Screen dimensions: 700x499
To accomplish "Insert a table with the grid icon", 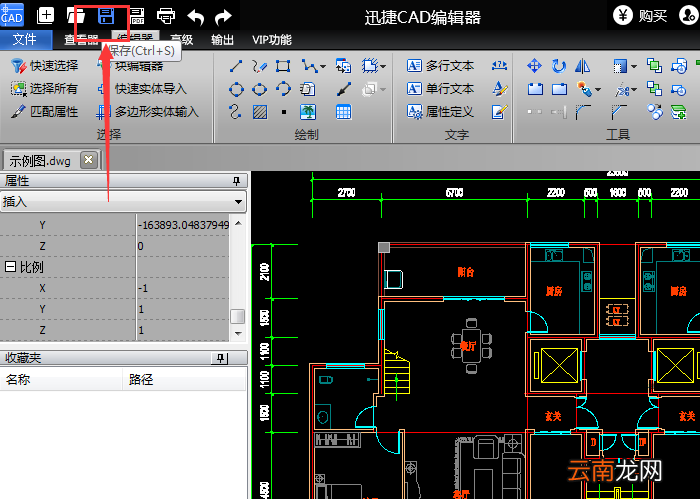I will pyautogui.click(x=343, y=112).
